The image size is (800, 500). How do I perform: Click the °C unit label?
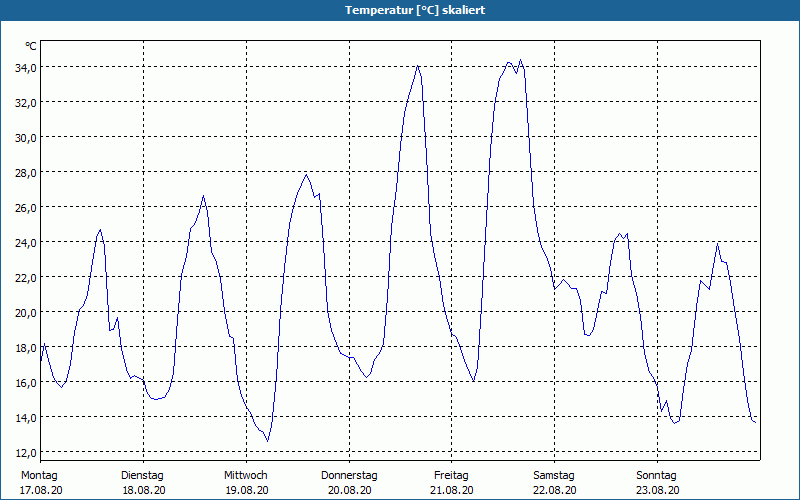click(31, 46)
